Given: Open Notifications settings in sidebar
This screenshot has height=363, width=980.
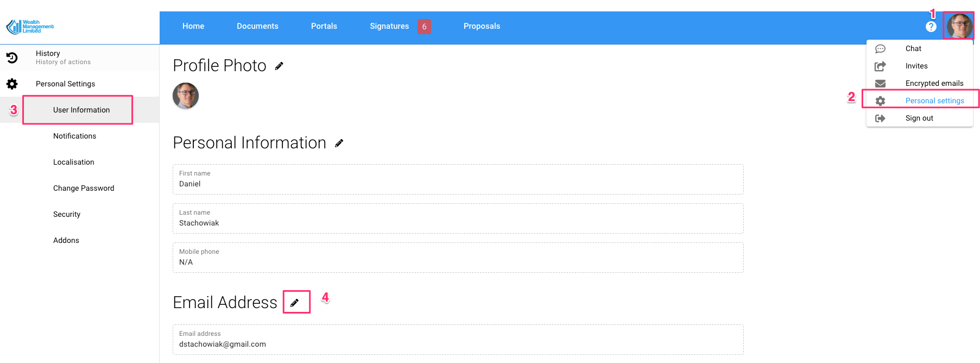Looking at the screenshot, I should [x=74, y=136].
